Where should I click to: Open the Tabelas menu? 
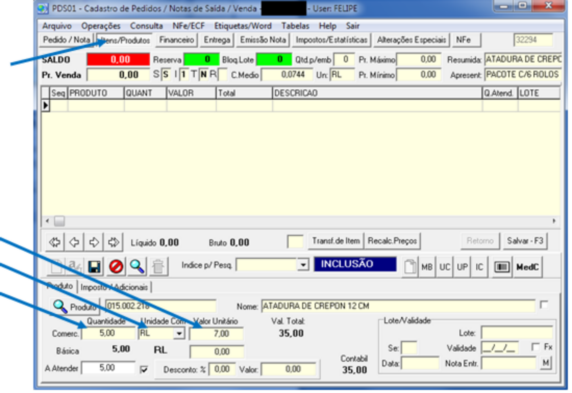[295, 26]
